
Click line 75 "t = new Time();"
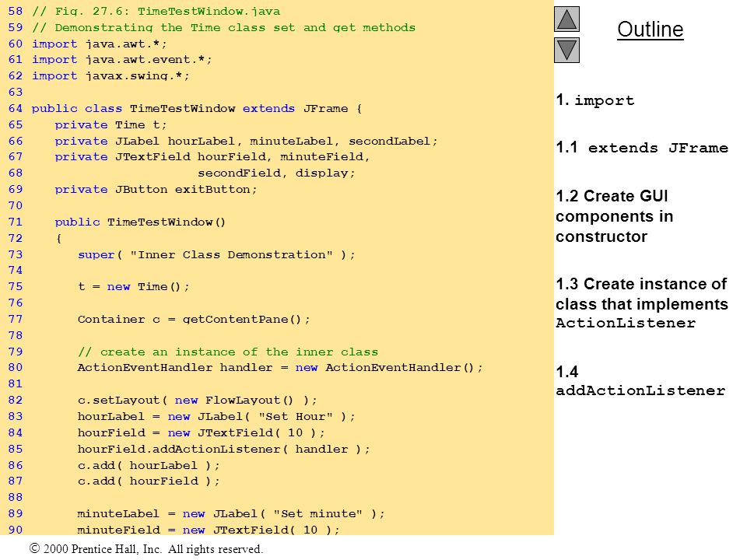tap(133, 287)
